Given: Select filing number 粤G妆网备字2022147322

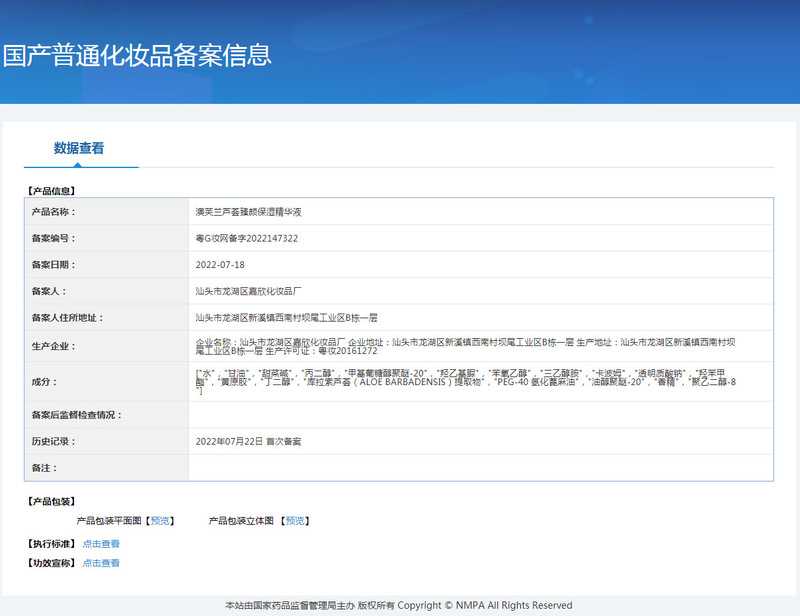Looking at the screenshot, I should tap(247, 239).
